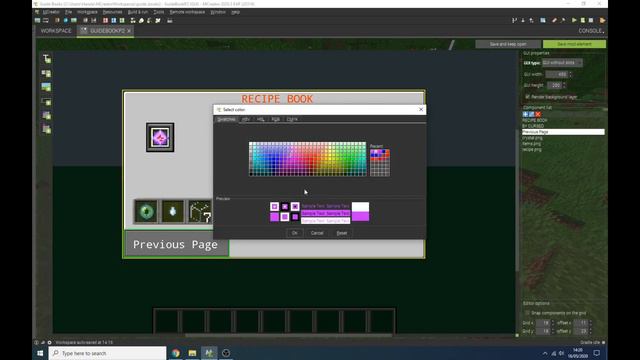Click the edit component icon in component list
640x360 pixels.
531,114
